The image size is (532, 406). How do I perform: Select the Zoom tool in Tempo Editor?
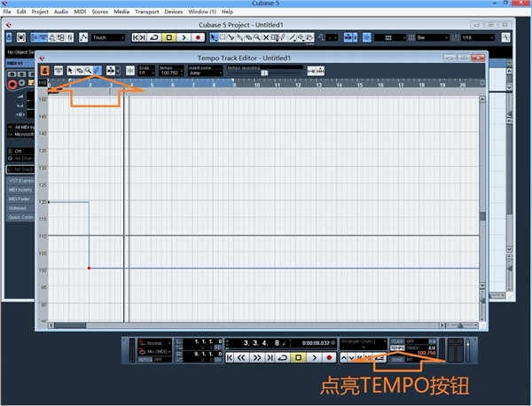pos(89,70)
